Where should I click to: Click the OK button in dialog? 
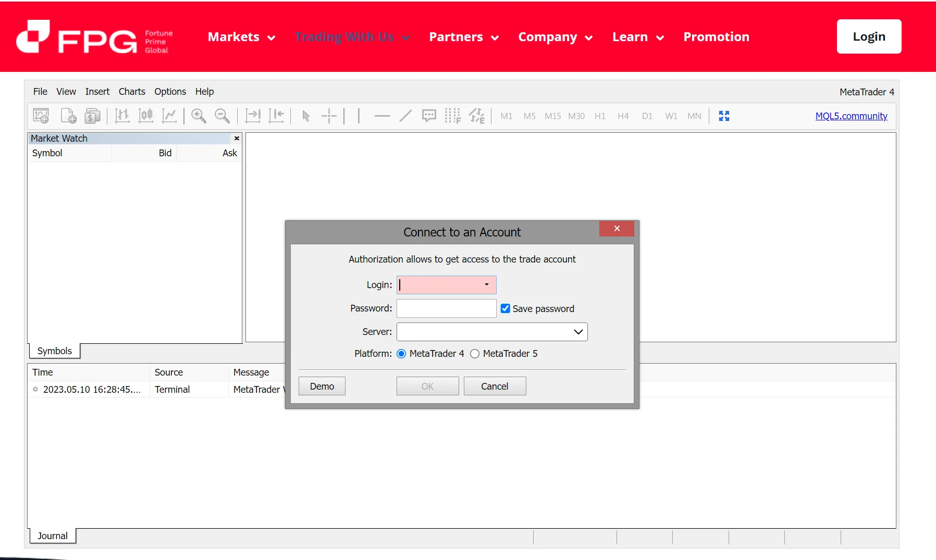tap(428, 386)
